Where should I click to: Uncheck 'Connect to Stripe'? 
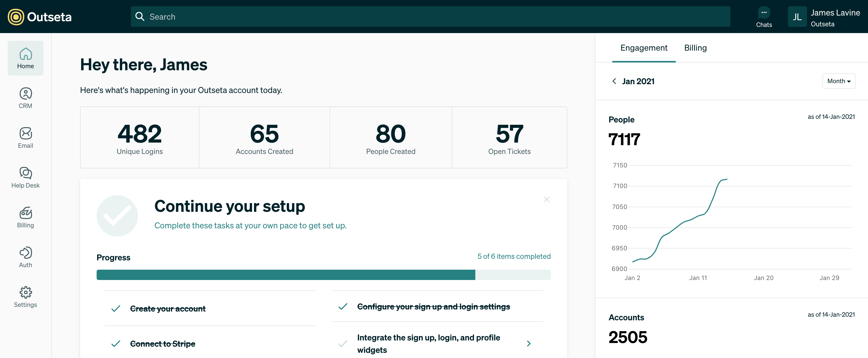click(116, 343)
